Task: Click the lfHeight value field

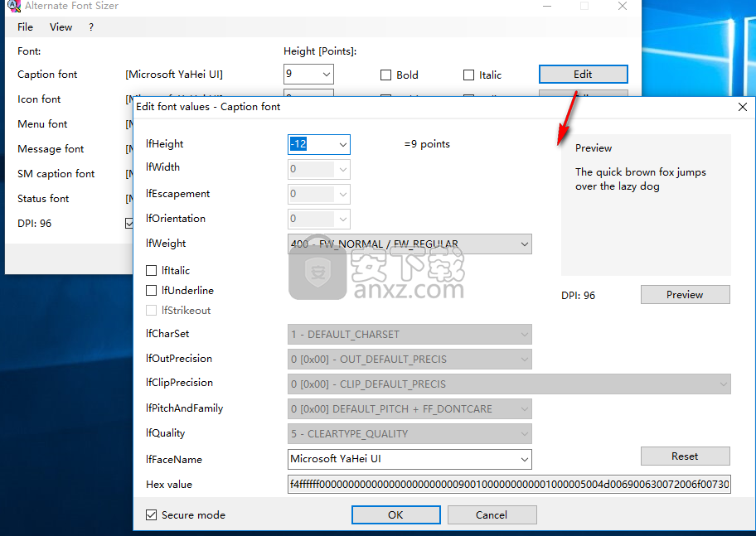Action: coord(311,144)
